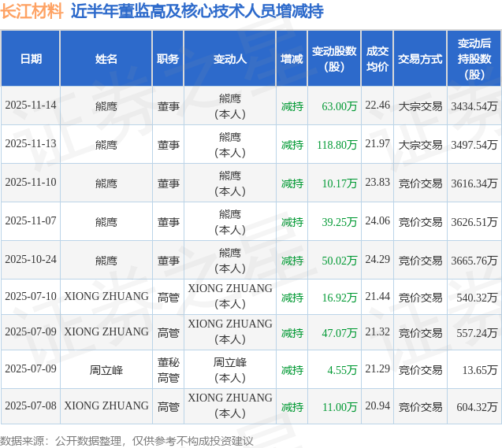The width and height of the screenshot is (502, 448).
Task: Click 大宗交易 in the 2025-11-14 row
Action: (420, 106)
